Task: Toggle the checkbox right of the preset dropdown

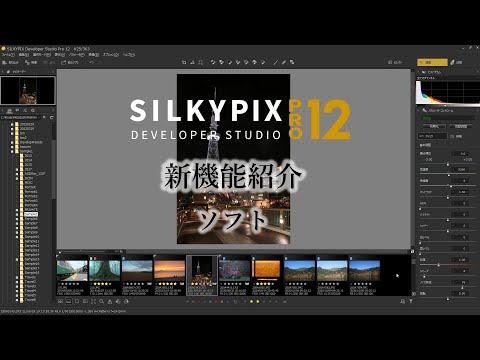Action: pos(452,136)
